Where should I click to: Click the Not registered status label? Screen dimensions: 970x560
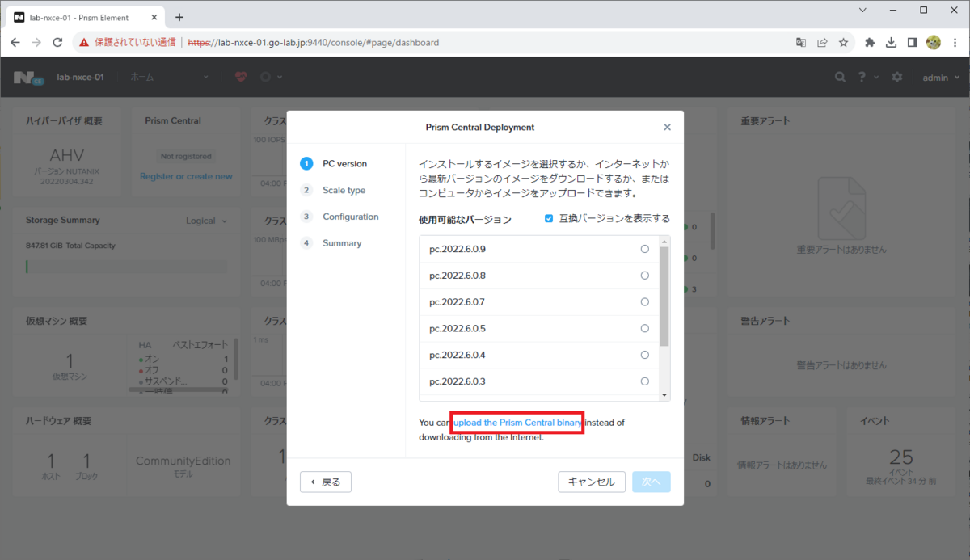pyautogui.click(x=186, y=156)
